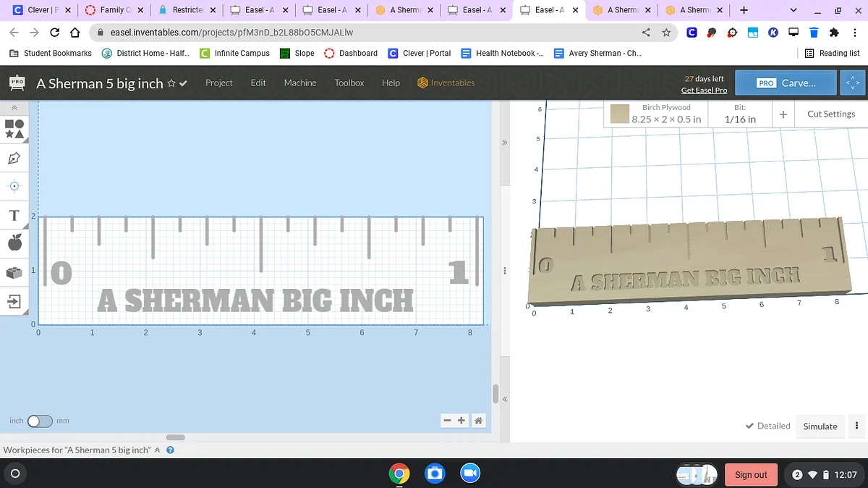
Task: Toggle the inch/mm unit switch
Action: coord(40,421)
